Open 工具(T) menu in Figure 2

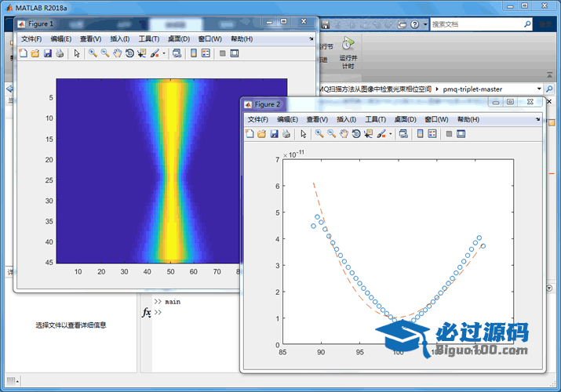375,119
